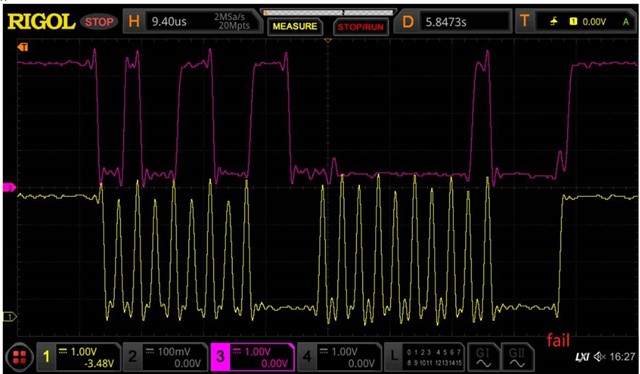This screenshot has height=374, width=640.
Task: Click the trigger edge slope icon
Action: [x=554, y=22]
